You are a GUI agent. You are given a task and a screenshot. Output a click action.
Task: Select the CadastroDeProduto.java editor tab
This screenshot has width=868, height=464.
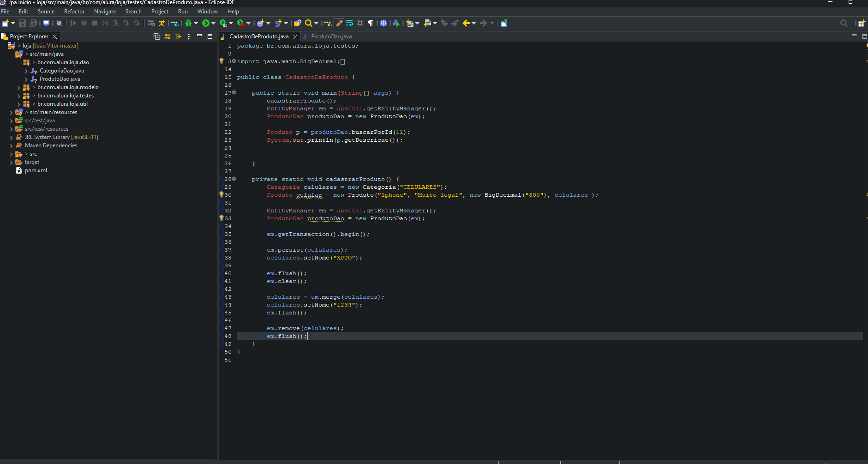[259, 36]
